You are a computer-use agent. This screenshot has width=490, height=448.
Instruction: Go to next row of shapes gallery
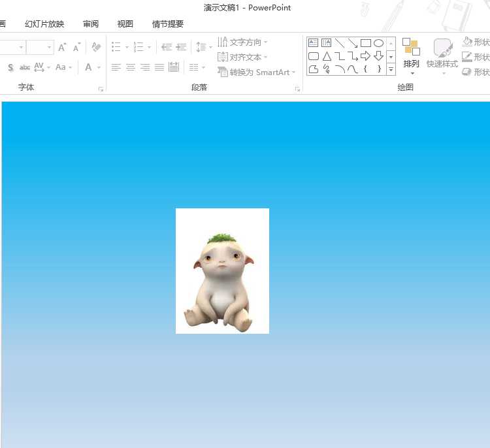[x=391, y=57]
